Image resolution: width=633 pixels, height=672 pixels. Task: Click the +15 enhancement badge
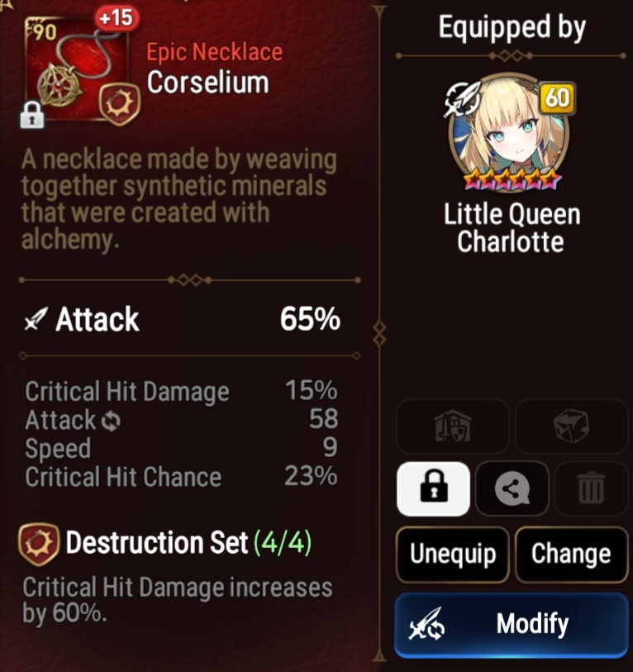tap(117, 19)
